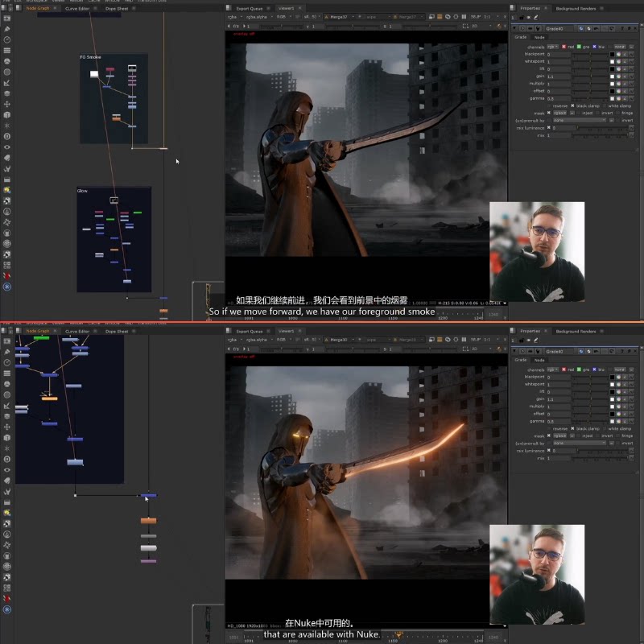Open the A input Merge37 dropdown
This screenshot has height=644, width=644.
pyautogui.click(x=338, y=17)
